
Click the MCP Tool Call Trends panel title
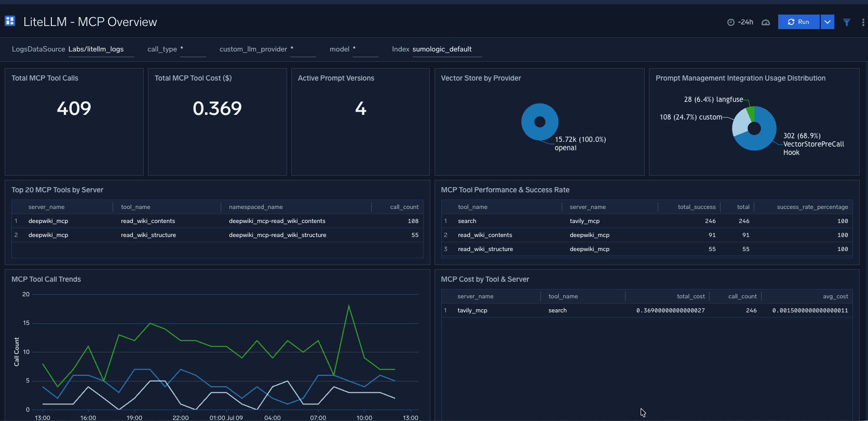[x=46, y=279]
